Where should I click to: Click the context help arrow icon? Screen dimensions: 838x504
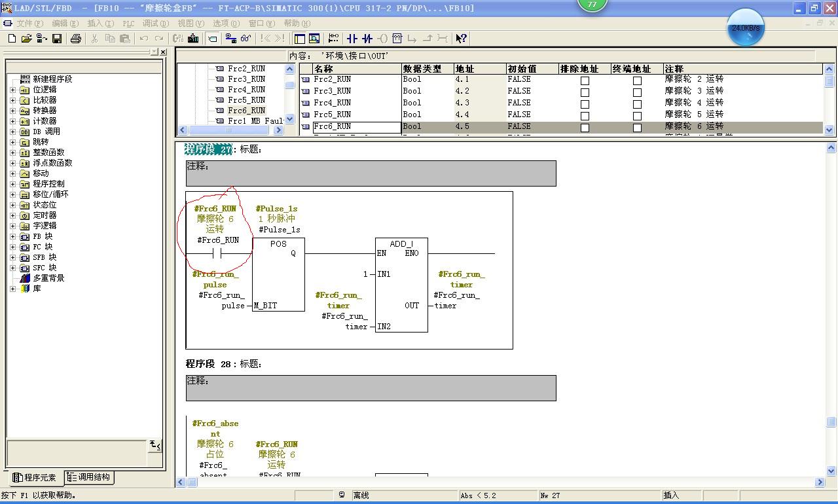pyautogui.click(x=462, y=39)
